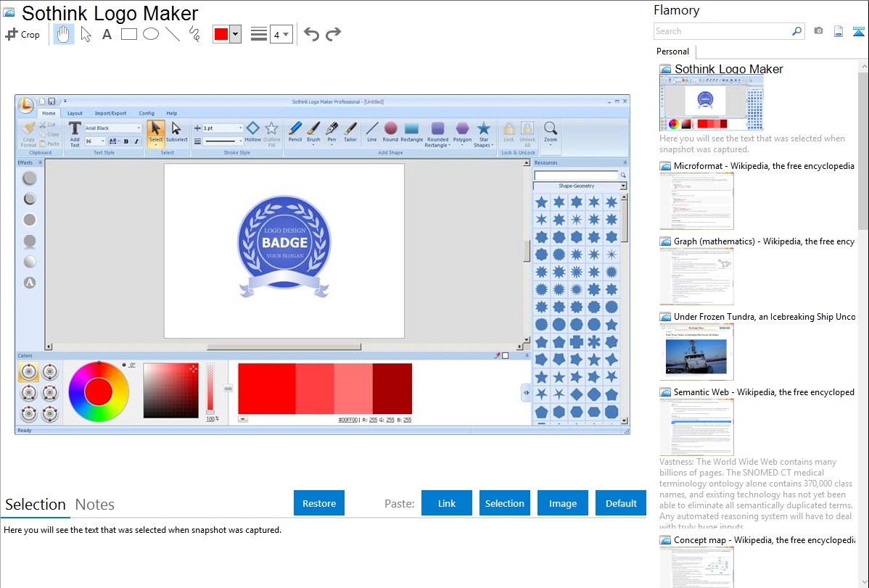Select the straight line annotation tool
The width and height of the screenshot is (869, 588).
point(173,34)
